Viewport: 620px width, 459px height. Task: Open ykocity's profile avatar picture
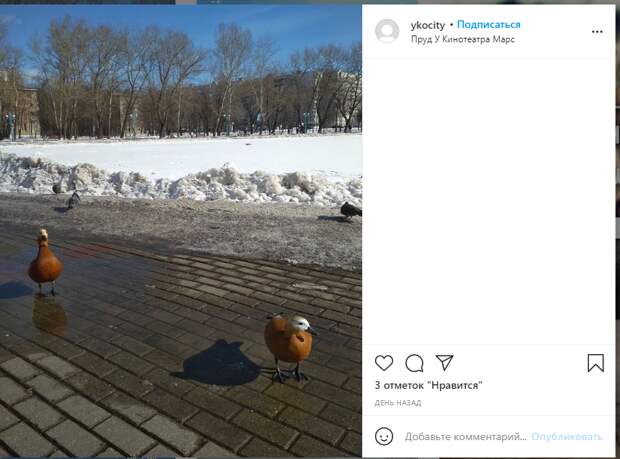(387, 31)
